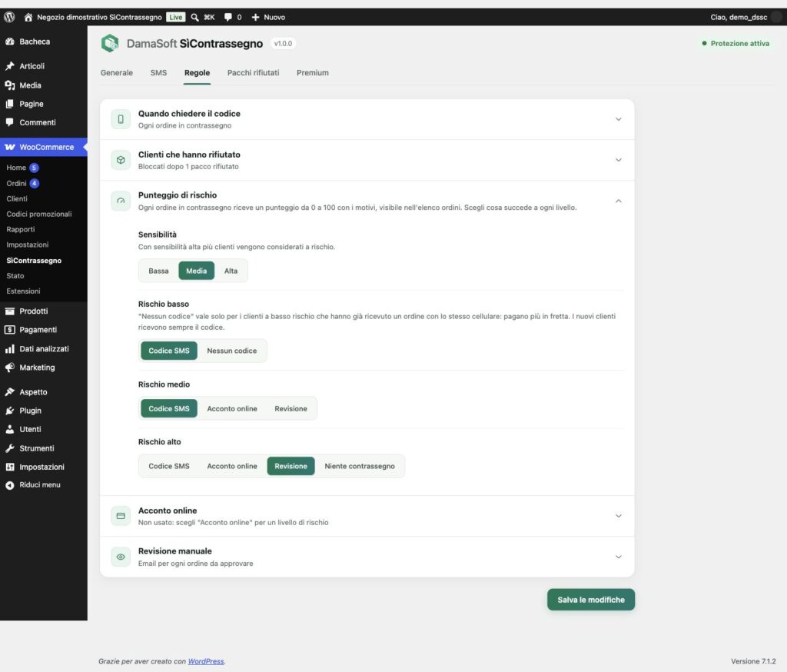Click the card icon of Acconto online
The width and height of the screenshot is (787, 672).
tap(121, 516)
